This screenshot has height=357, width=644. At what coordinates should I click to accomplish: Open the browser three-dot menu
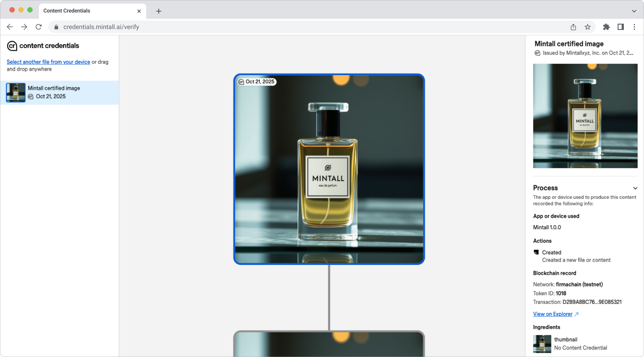635,27
